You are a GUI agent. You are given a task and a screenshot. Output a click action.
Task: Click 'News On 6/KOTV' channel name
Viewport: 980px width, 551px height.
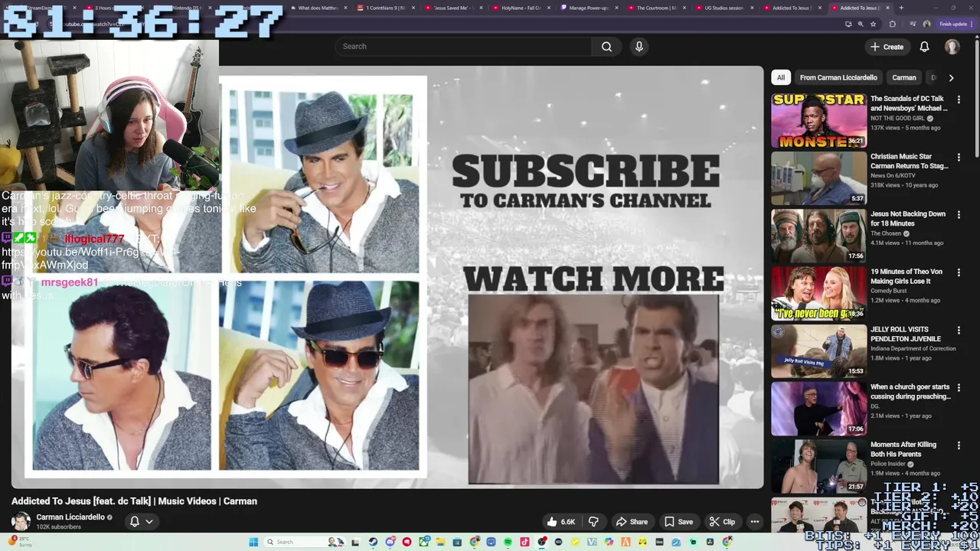pyautogui.click(x=893, y=176)
